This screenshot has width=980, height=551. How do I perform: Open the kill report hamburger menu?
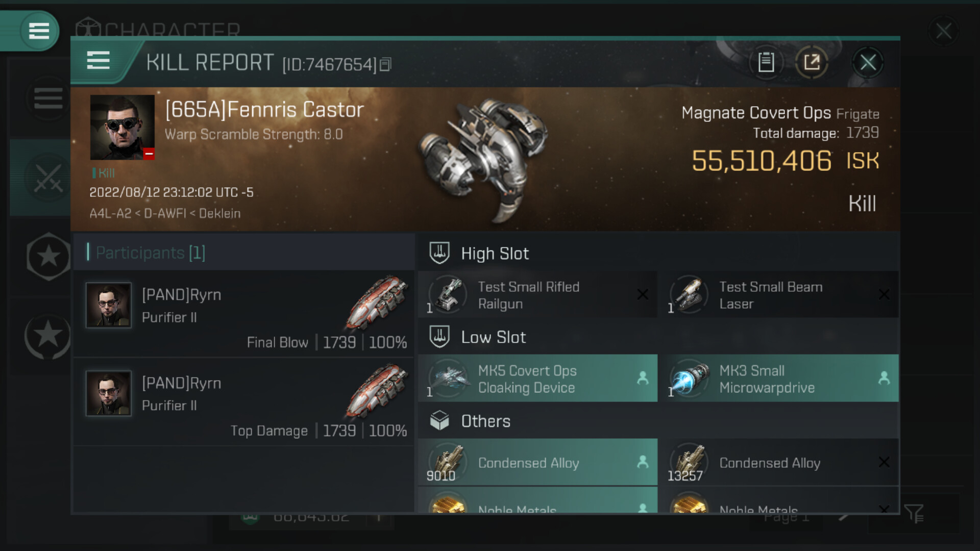98,61
